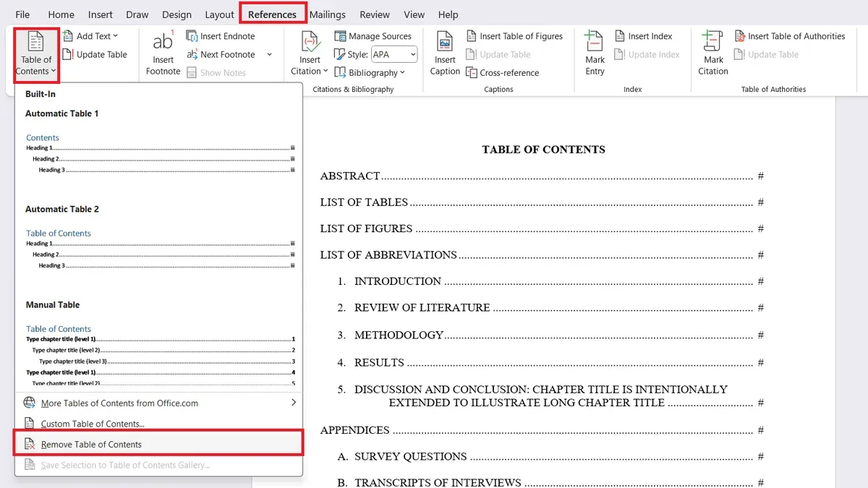Click the ABSTRACT entry in document
The height and width of the screenshot is (488, 868).
tap(350, 176)
